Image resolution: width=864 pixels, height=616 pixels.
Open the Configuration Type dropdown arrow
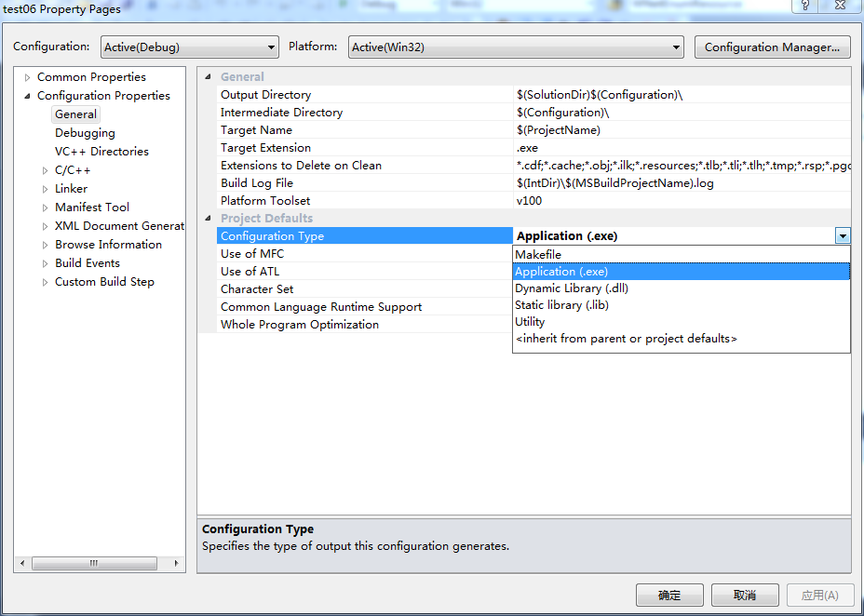pyautogui.click(x=843, y=235)
